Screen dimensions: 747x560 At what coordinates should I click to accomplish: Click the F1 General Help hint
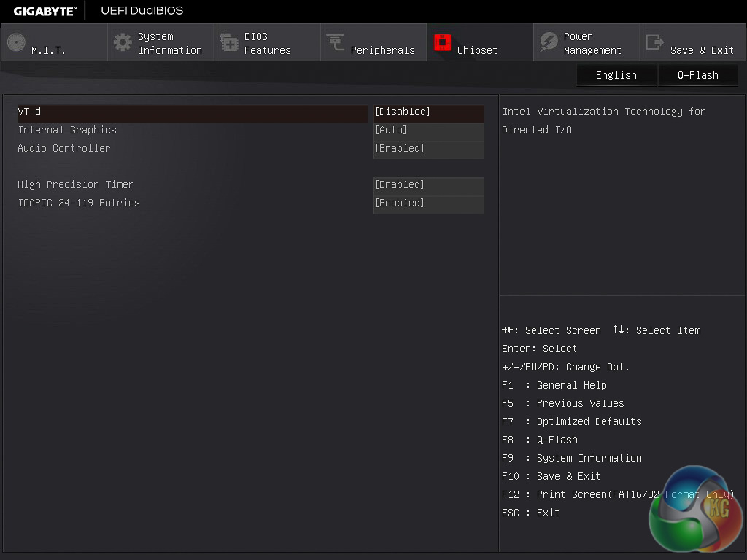pos(554,385)
